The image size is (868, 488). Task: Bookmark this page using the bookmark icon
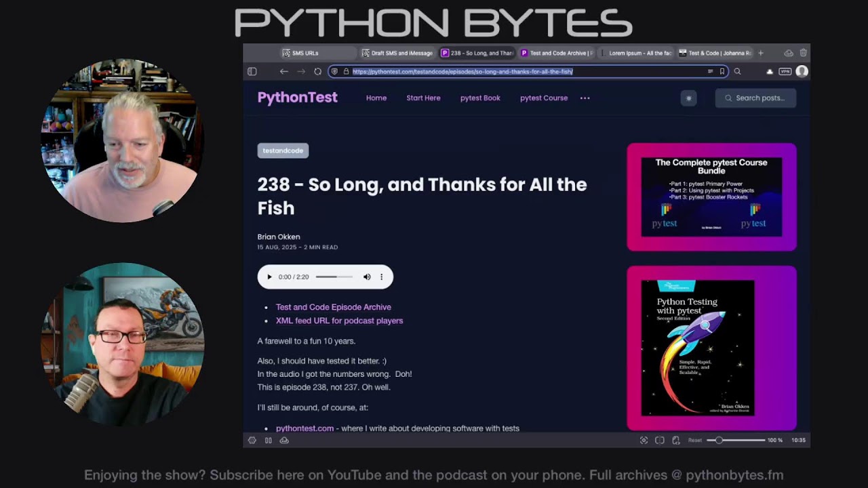point(722,71)
